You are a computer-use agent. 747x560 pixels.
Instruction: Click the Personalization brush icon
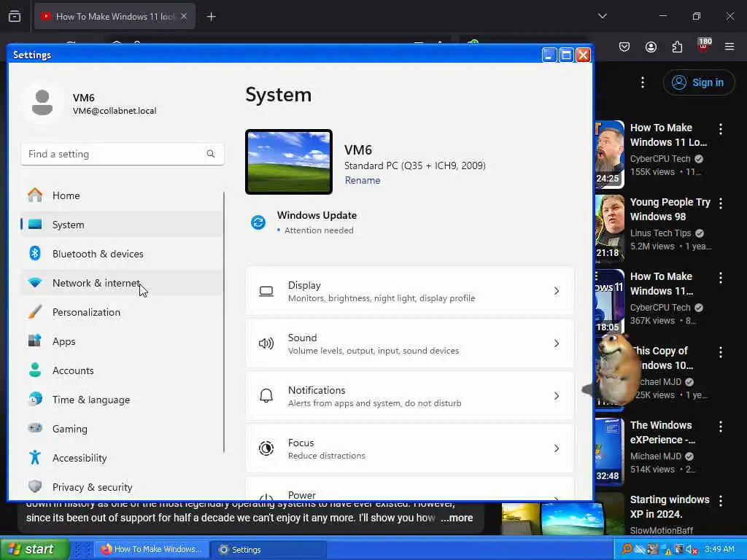(x=35, y=312)
